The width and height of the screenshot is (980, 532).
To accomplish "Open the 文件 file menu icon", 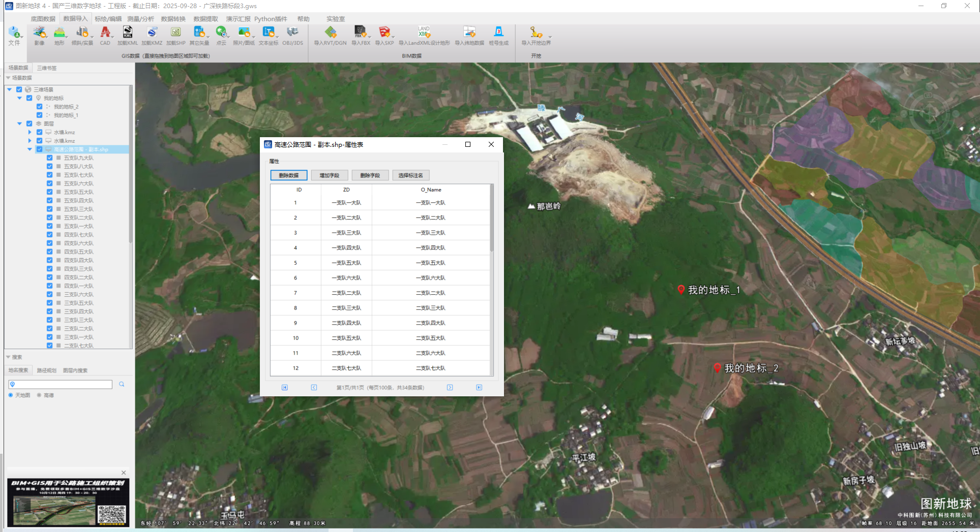I will (x=14, y=33).
